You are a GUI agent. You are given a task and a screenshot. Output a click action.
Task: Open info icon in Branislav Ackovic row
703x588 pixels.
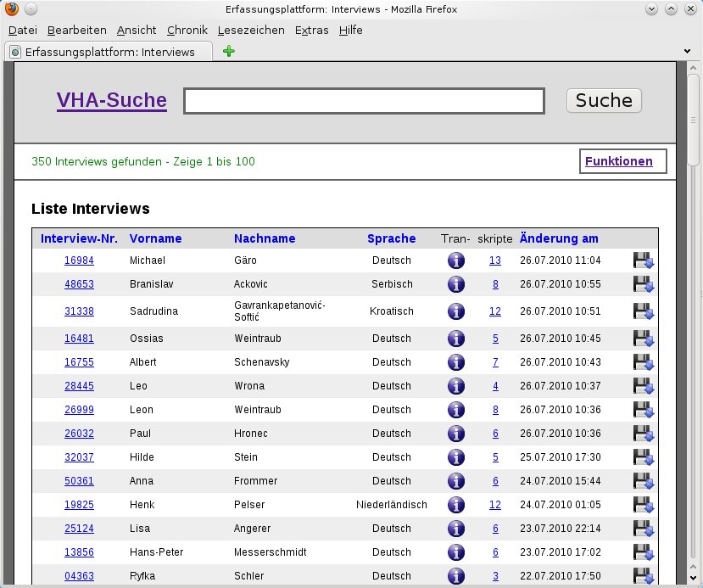456,284
